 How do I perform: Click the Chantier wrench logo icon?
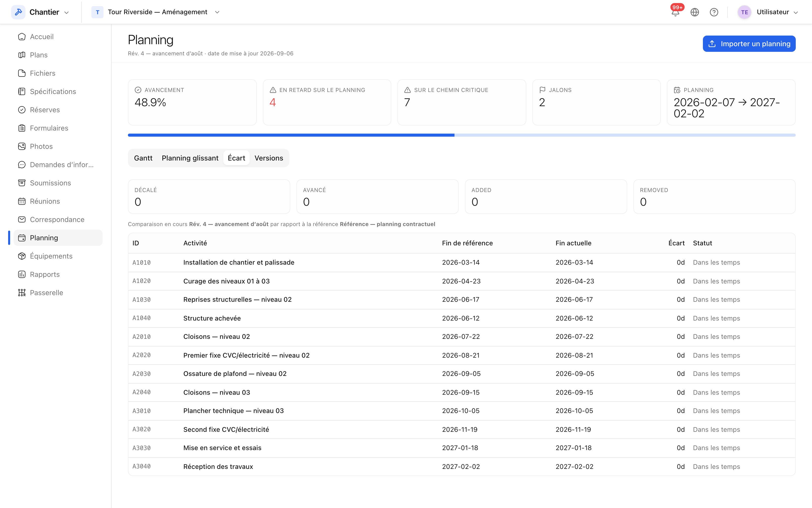pyautogui.click(x=19, y=12)
